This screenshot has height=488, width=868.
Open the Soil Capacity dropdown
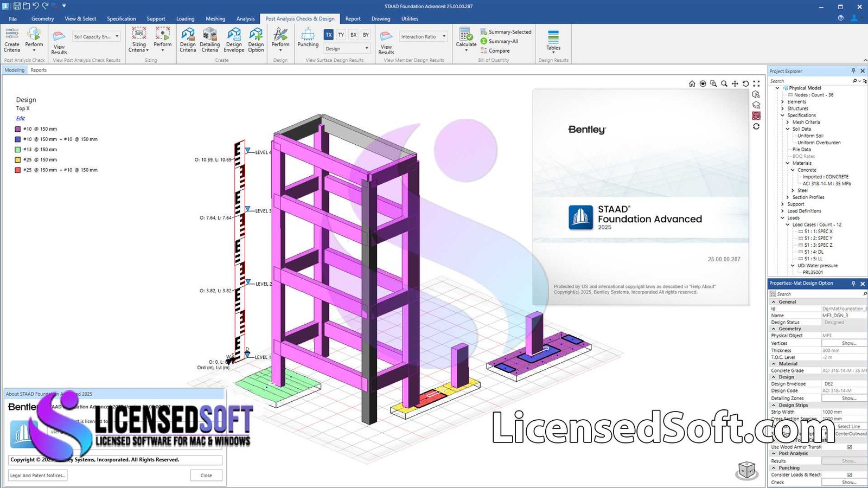97,36
